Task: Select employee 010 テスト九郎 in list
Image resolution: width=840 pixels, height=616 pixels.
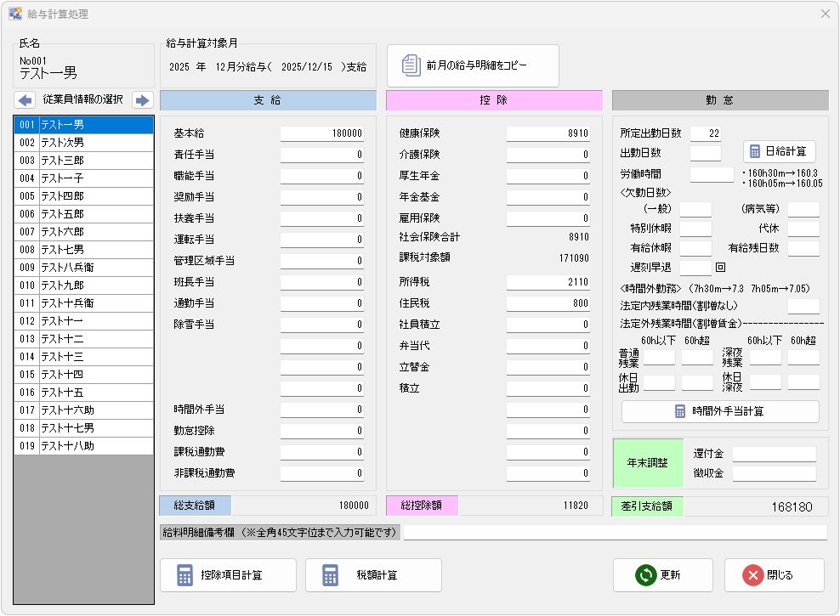Action: (x=83, y=285)
